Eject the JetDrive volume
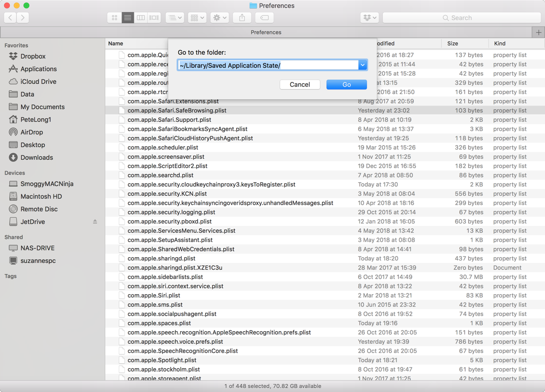The width and height of the screenshot is (545, 392). point(95,222)
